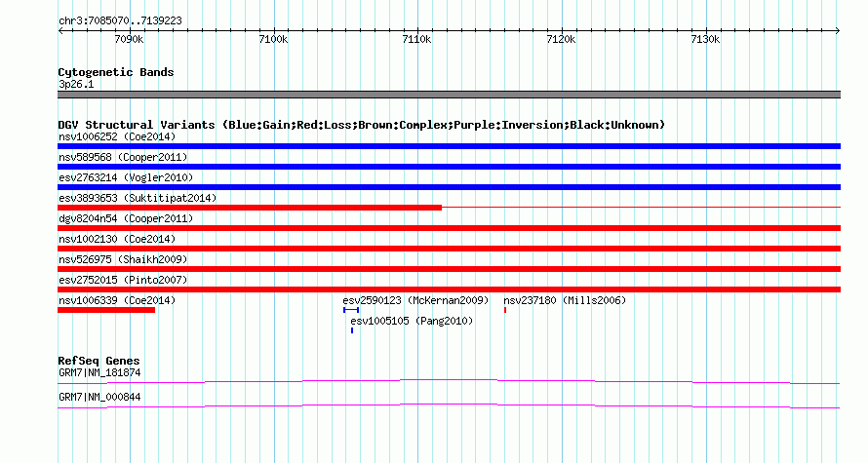Click the DGV Structural Variants track title
The width and height of the screenshot is (868, 463).
362,125
